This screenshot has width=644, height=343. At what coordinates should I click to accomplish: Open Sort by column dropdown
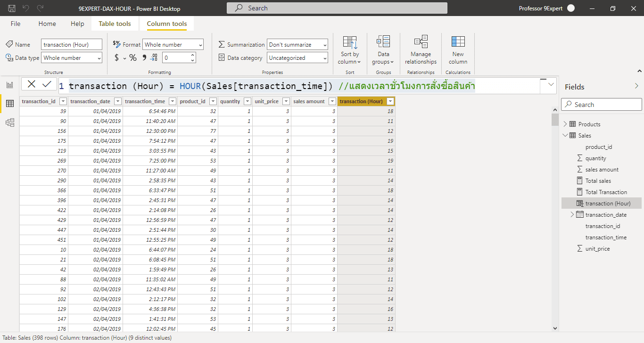(350, 57)
